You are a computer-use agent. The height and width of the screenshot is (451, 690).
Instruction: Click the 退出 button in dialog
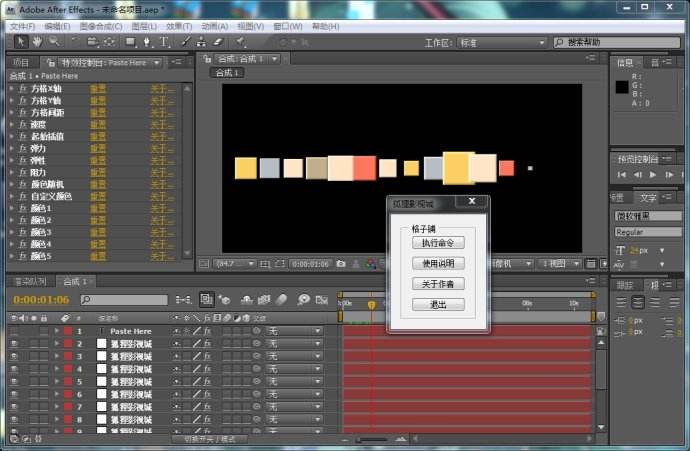pos(437,304)
